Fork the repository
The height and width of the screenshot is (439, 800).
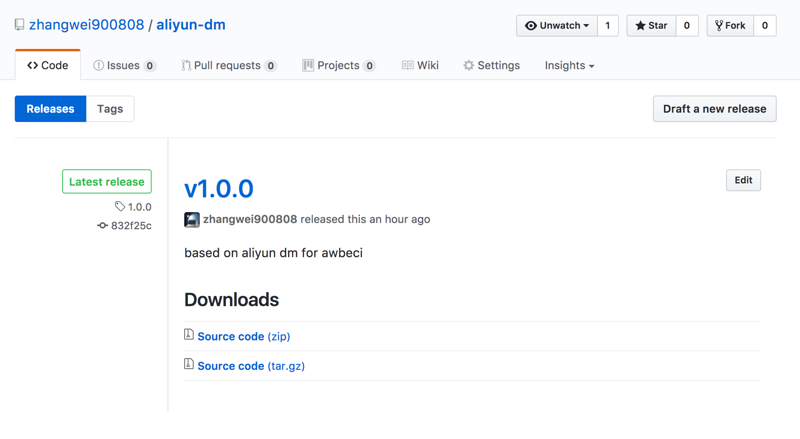point(730,26)
